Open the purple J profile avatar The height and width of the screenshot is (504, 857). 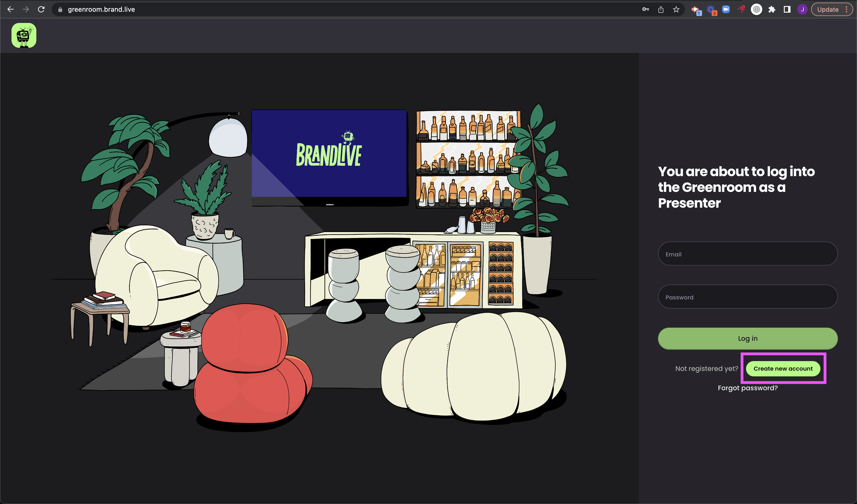tap(802, 10)
